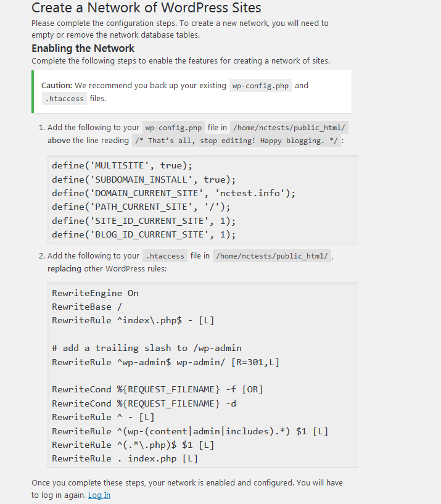Click the RewriteCond REQUEST_FILENAME -d line
Image resolution: width=441 pixels, height=504 pixels.
[144, 403]
